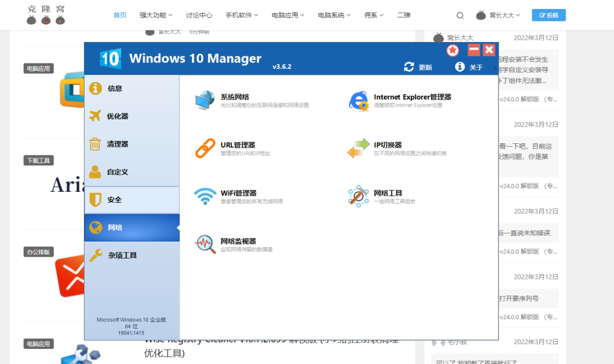614x364 pixels.
Task: Click the Microsoft Windows 10 企业版 text
Action: point(131,320)
